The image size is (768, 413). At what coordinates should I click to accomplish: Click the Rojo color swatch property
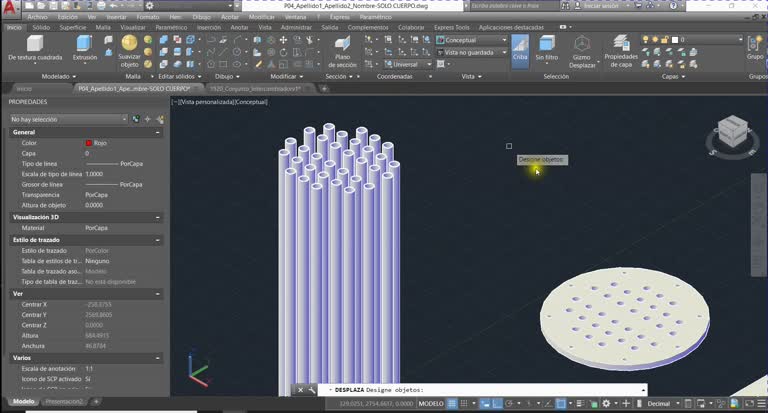point(89,143)
